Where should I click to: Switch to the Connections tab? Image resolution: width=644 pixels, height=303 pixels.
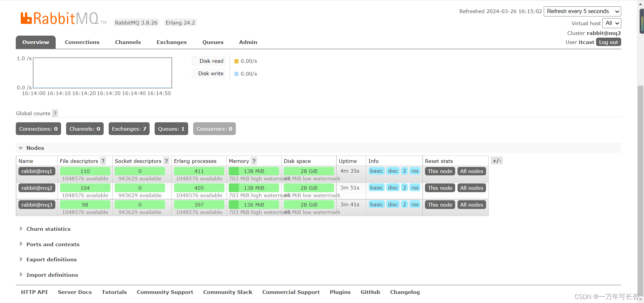[82, 42]
